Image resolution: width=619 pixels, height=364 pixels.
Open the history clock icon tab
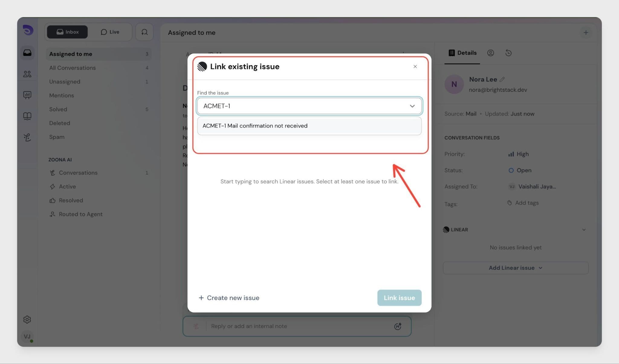pos(508,53)
